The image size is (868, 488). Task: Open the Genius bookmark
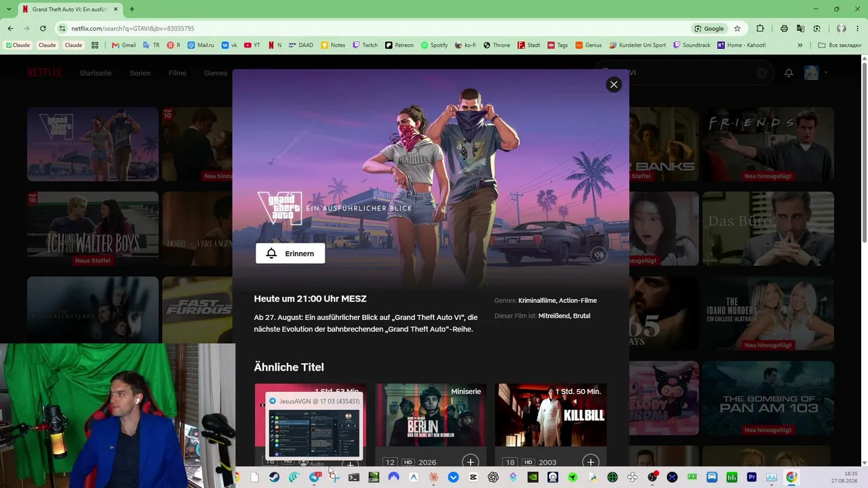tap(589, 45)
